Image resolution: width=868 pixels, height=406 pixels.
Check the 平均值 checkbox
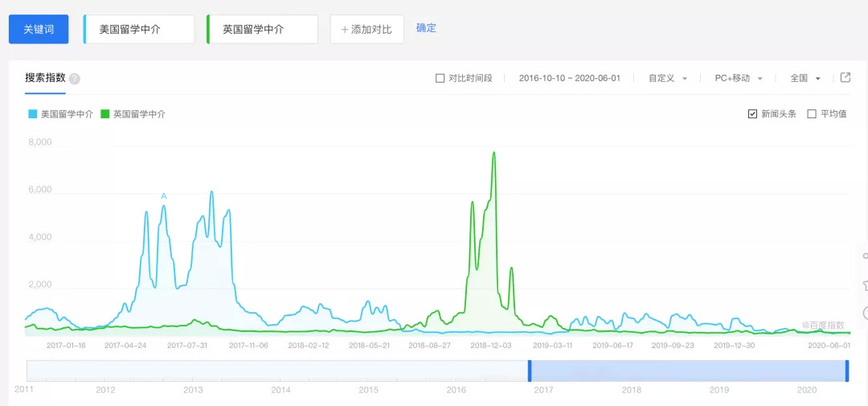tap(812, 114)
